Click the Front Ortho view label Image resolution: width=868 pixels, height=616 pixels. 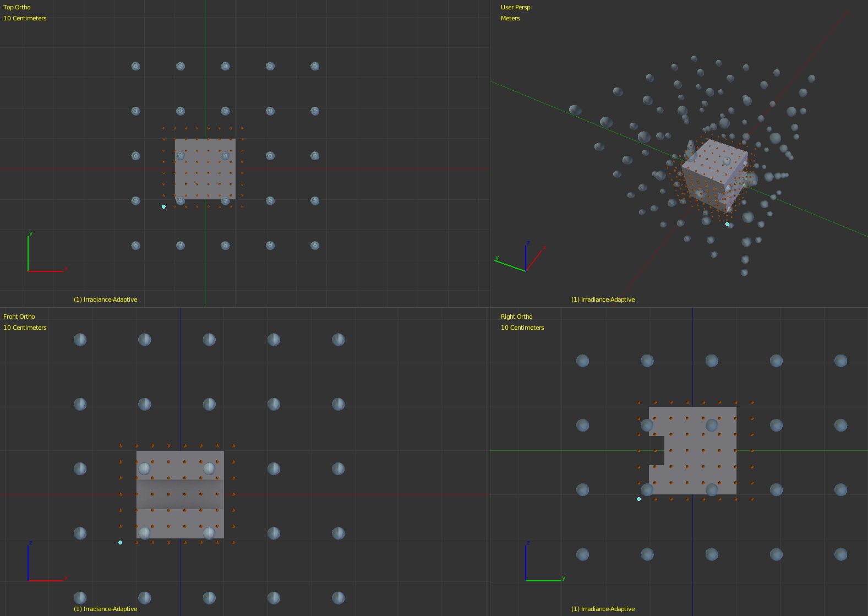(19, 317)
